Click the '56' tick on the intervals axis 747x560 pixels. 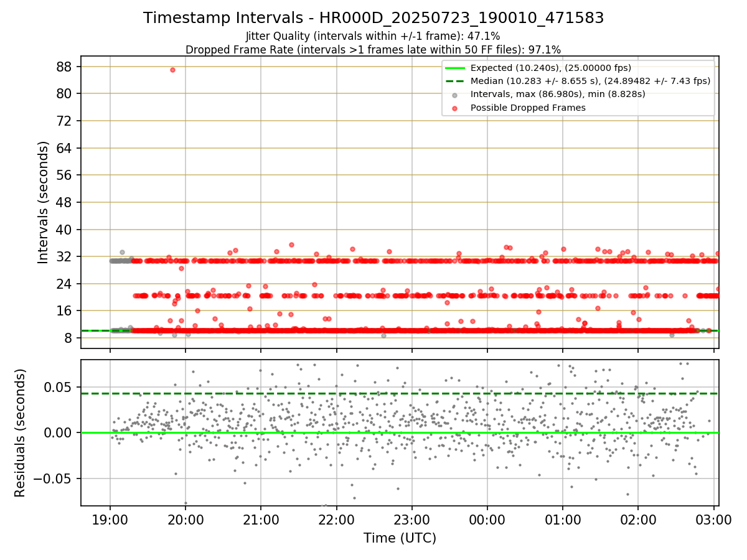(x=64, y=175)
